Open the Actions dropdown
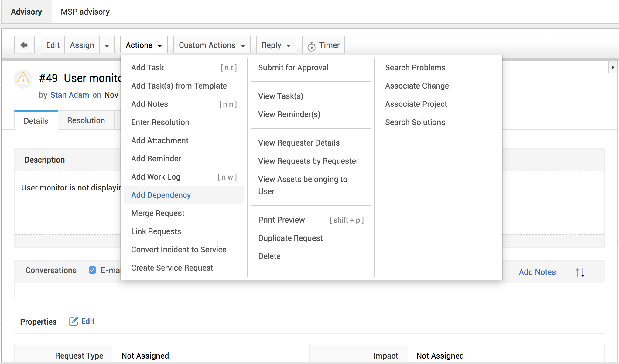The image size is (619, 364). 143,45
